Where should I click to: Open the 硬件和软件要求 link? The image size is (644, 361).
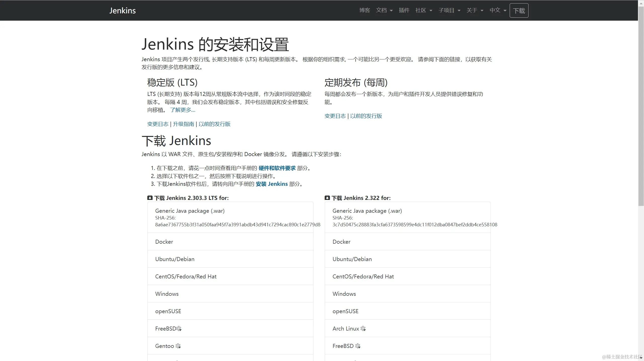pyautogui.click(x=277, y=168)
